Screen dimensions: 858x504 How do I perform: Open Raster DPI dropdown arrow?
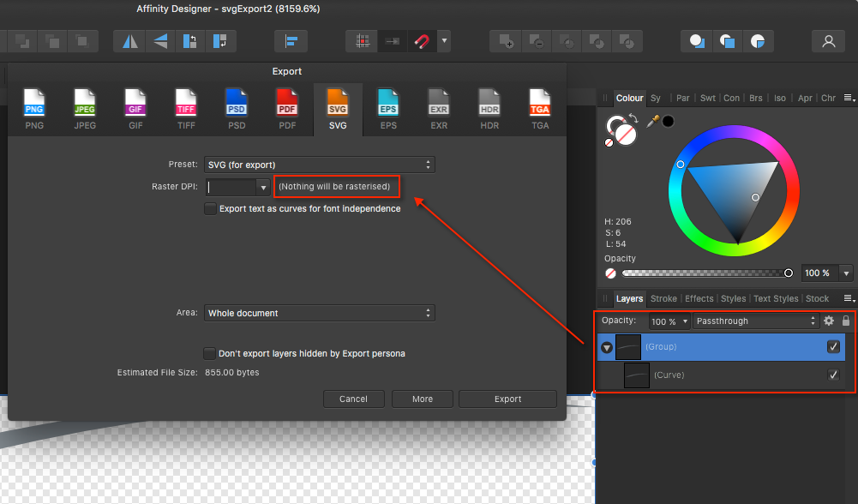263,187
